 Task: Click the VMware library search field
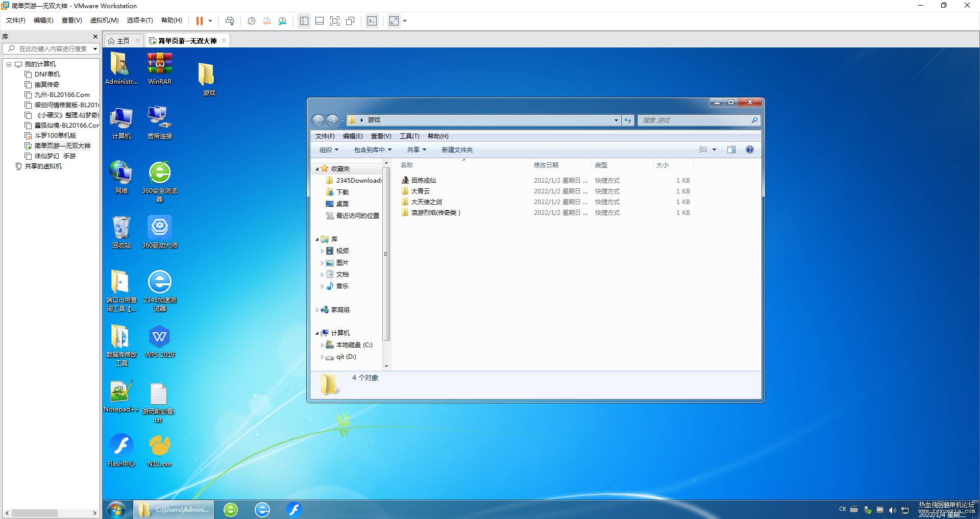click(x=51, y=49)
